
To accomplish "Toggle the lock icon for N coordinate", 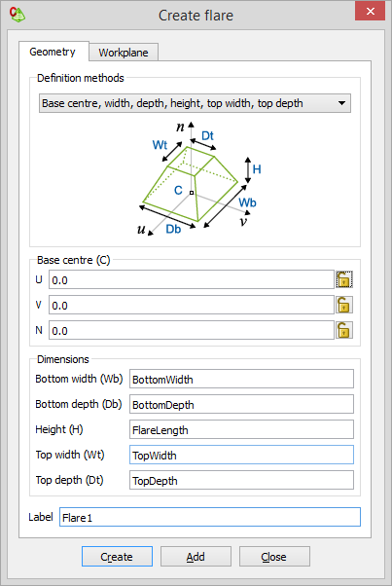I will pyautogui.click(x=343, y=330).
